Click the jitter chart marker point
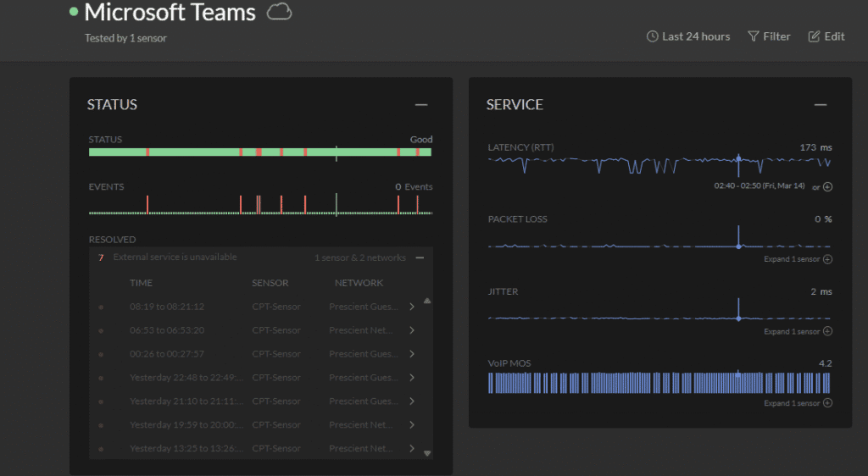Viewport: 868px width, 476px height. [x=738, y=318]
